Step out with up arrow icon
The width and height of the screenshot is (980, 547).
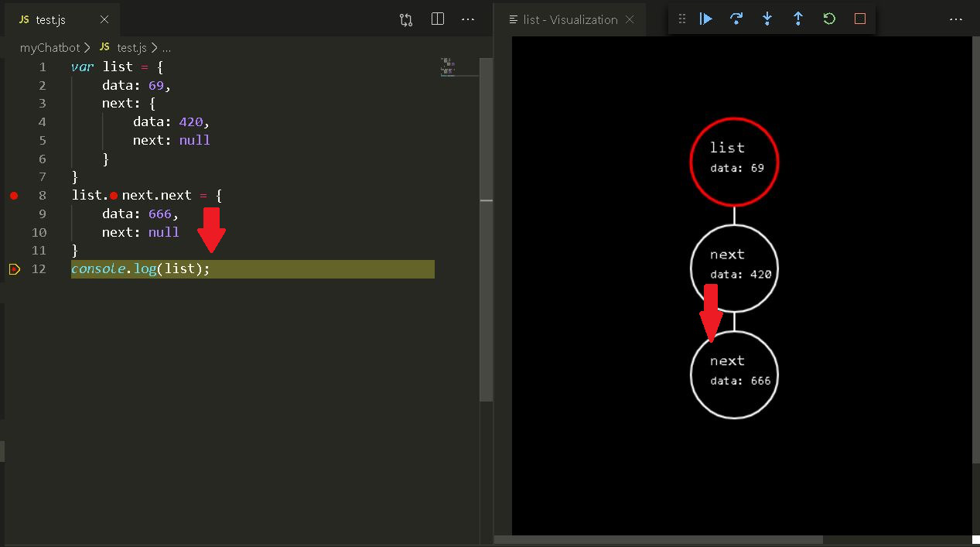(x=798, y=19)
